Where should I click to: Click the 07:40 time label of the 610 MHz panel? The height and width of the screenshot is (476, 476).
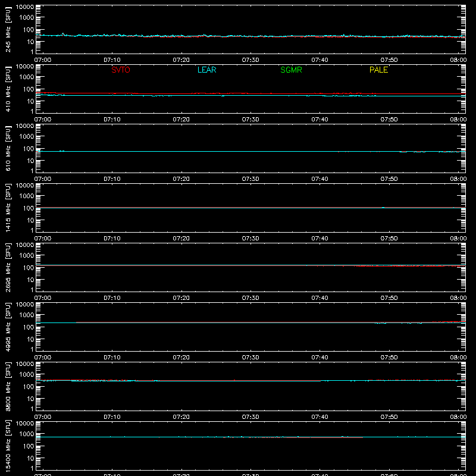point(320,179)
